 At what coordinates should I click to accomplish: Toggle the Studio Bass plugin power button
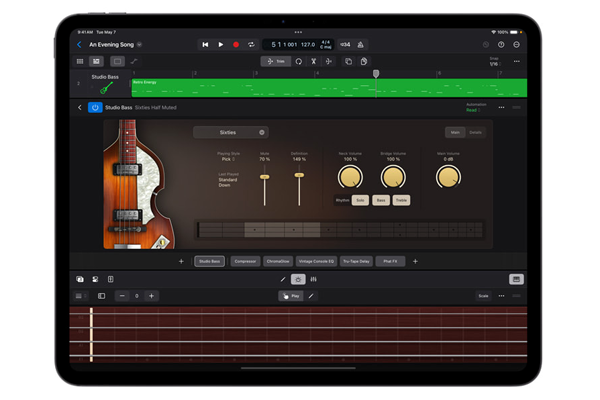pos(96,107)
